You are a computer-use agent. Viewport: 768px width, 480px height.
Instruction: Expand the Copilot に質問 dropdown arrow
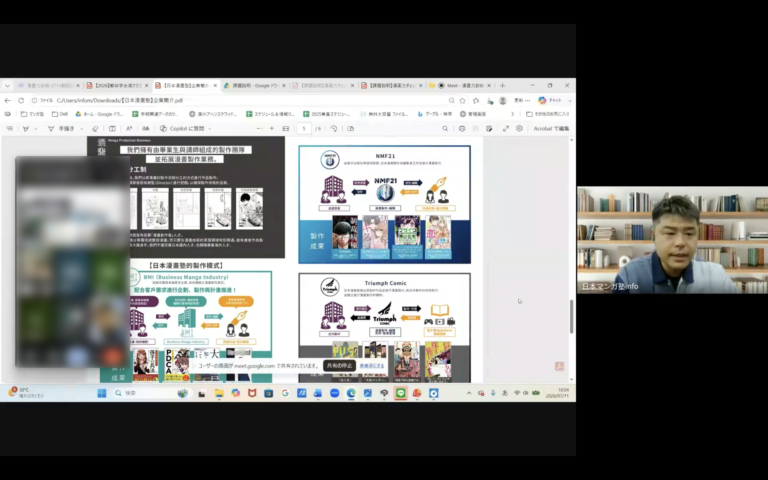click(x=210, y=129)
